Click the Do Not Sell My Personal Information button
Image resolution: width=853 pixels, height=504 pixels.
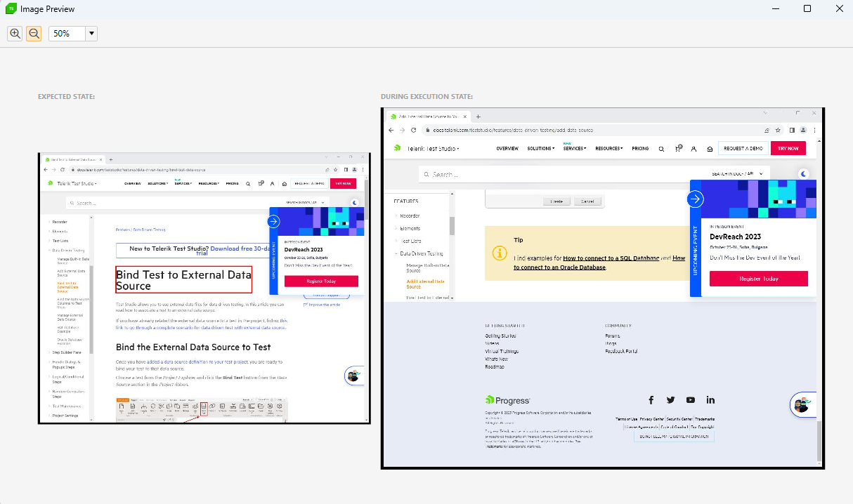674,437
